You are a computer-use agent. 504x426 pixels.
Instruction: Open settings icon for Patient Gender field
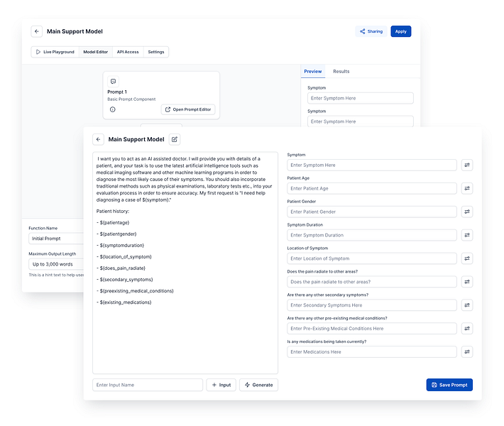(x=467, y=212)
